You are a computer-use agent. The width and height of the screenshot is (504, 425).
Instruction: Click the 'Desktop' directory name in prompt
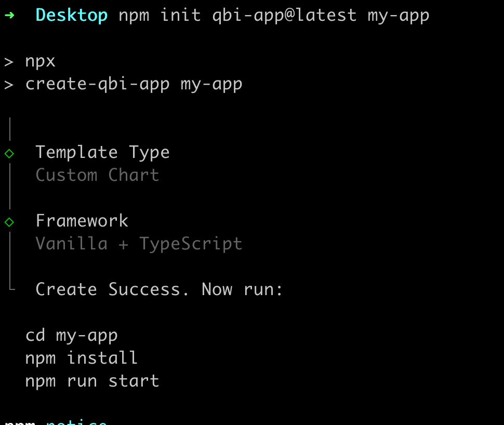[x=72, y=16]
